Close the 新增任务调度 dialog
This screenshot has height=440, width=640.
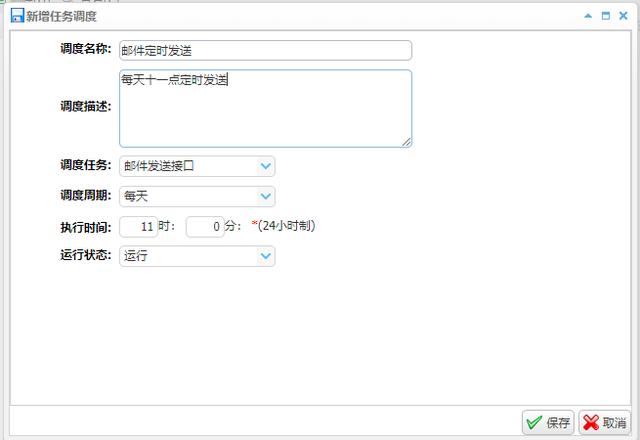[x=623, y=16]
